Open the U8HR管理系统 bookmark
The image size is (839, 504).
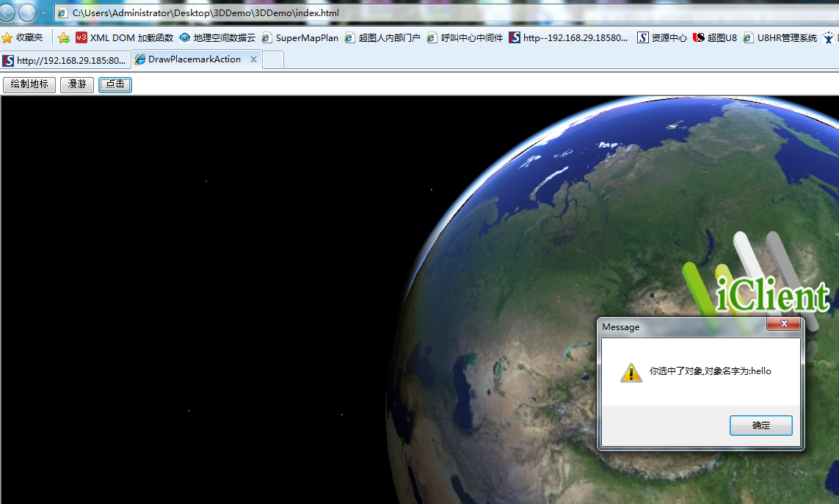click(x=780, y=37)
